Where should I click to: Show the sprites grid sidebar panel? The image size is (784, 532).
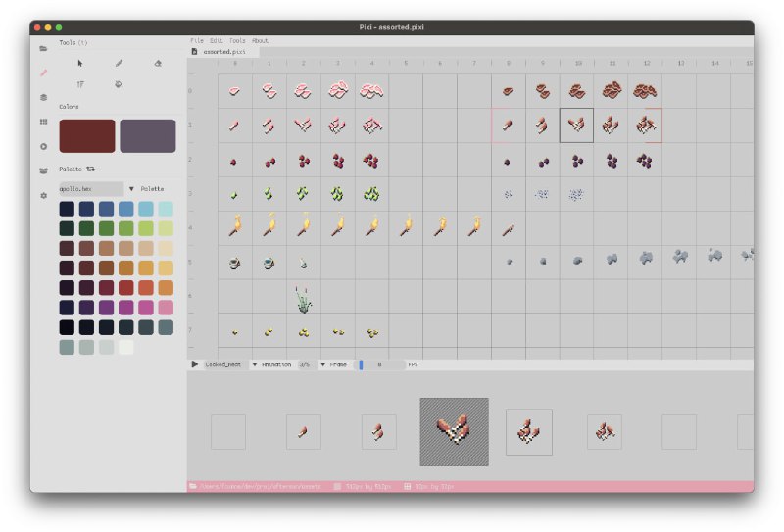click(x=43, y=121)
